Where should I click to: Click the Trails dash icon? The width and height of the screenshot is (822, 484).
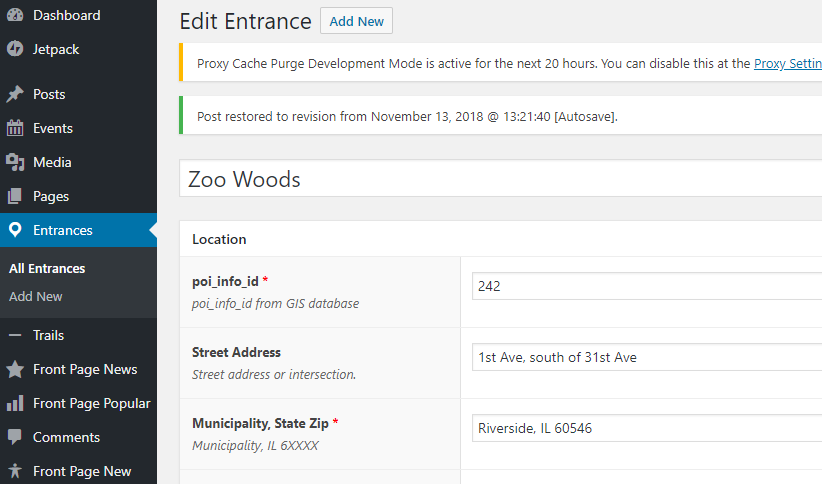point(15,335)
